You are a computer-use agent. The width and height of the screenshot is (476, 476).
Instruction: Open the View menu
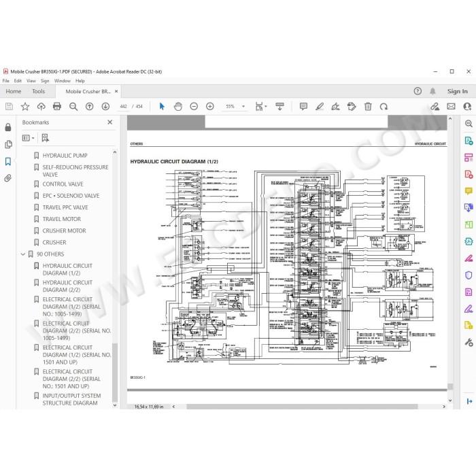(x=31, y=81)
